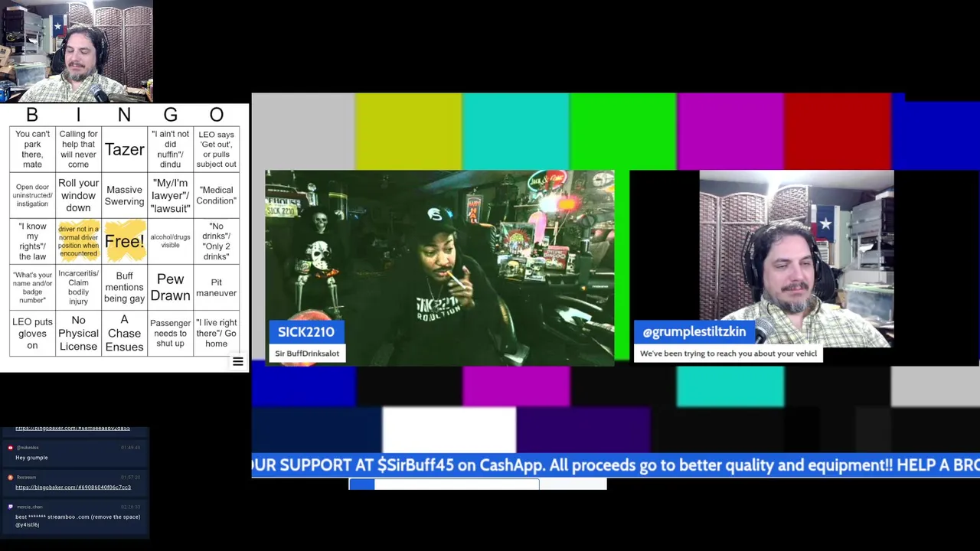This screenshot has width=980, height=551.
Task: Unmark 'driver not in a normal driver position' square
Action: (x=78, y=241)
